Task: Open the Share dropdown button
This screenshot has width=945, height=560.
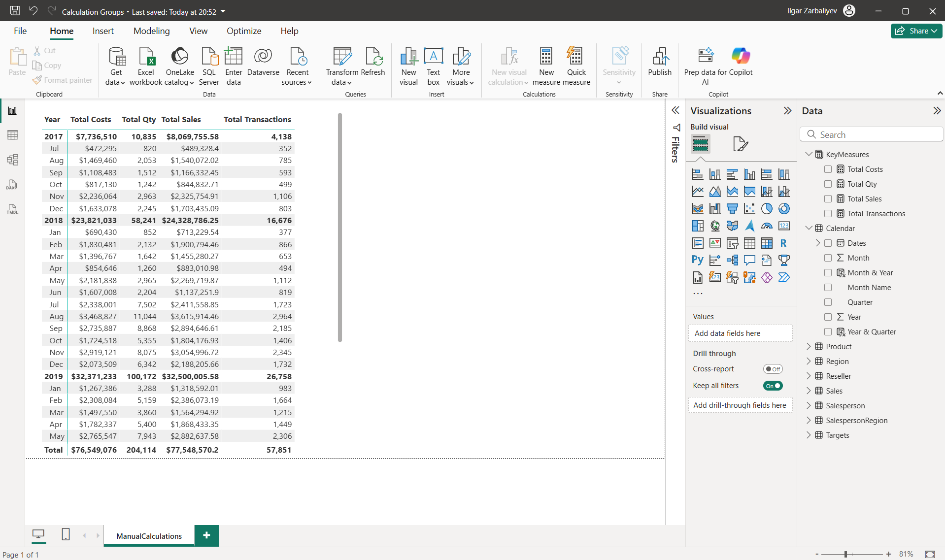Action: point(916,31)
